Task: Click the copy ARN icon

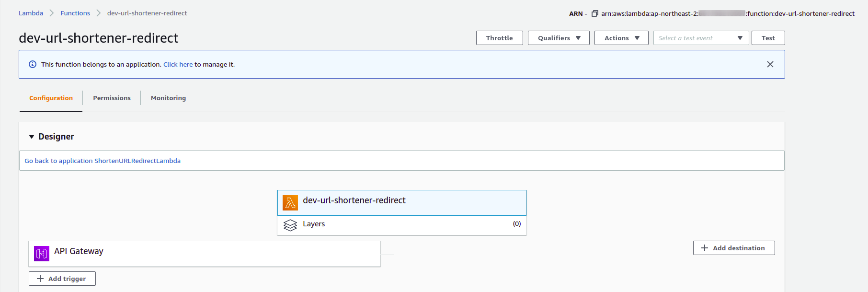Action: tap(595, 13)
